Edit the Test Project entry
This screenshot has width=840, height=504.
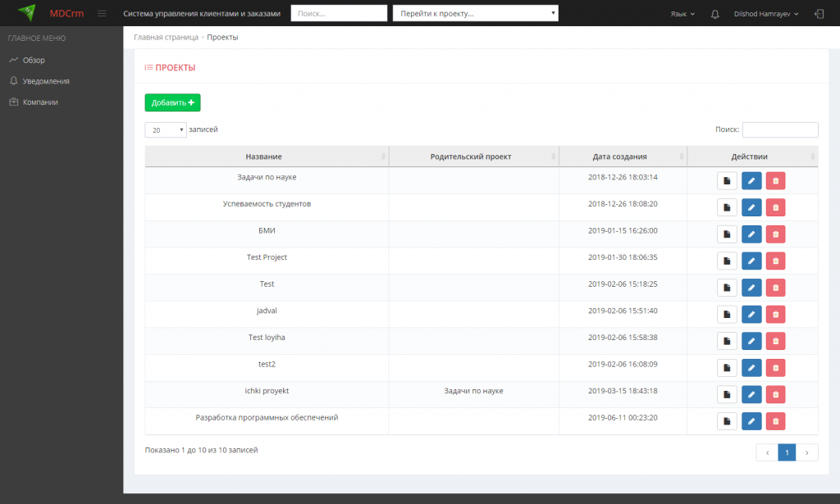click(x=751, y=261)
